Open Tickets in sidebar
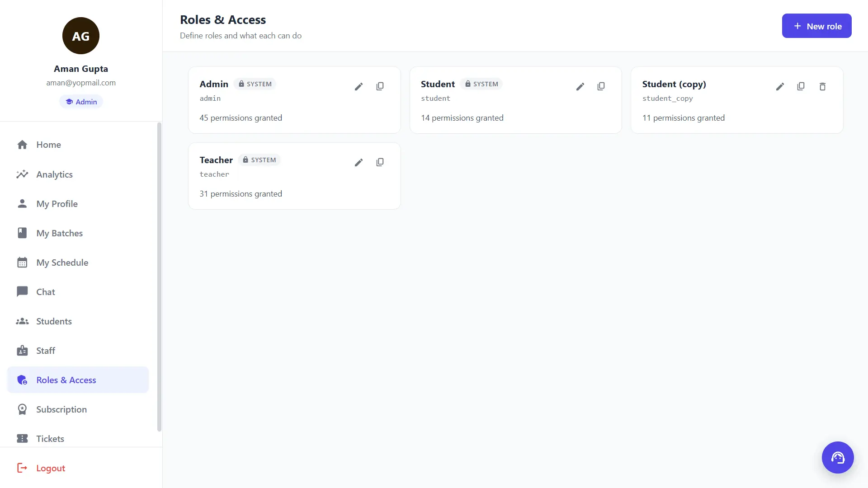This screenshot has width=868, height=488. (78, 438)
